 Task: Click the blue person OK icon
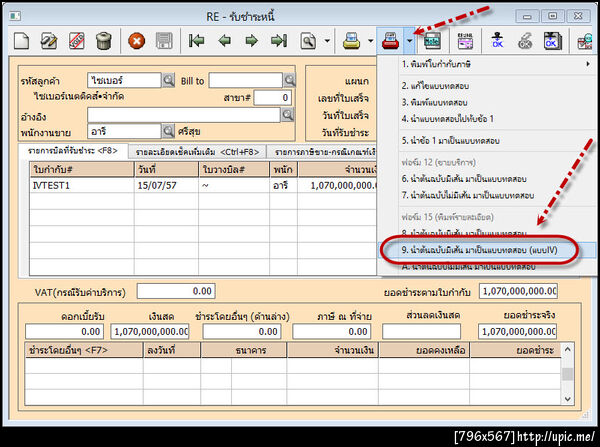[497, 41]
